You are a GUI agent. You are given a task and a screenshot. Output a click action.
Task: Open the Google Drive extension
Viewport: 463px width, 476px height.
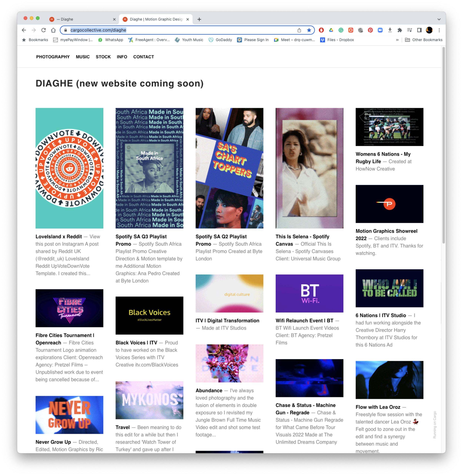click(x=331, y=30)
